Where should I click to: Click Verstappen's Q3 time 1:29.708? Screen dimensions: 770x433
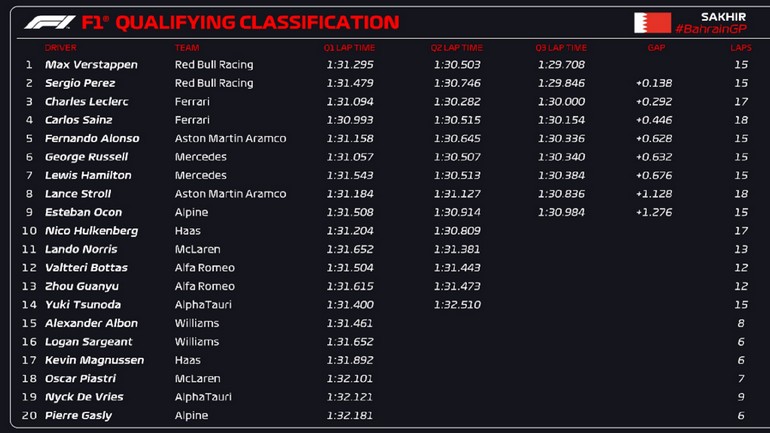(561, 65)
